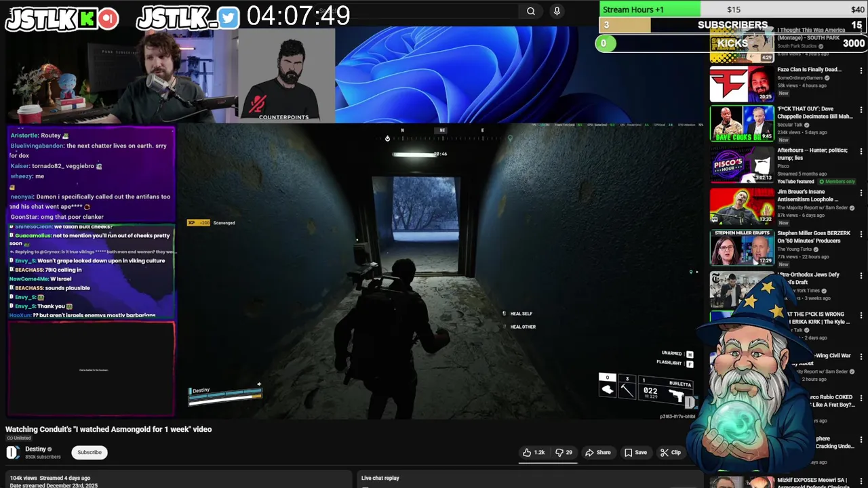The image size is (868, 488).
Task: Dislike the video with thumbs down
Action: tap(564, 452)
